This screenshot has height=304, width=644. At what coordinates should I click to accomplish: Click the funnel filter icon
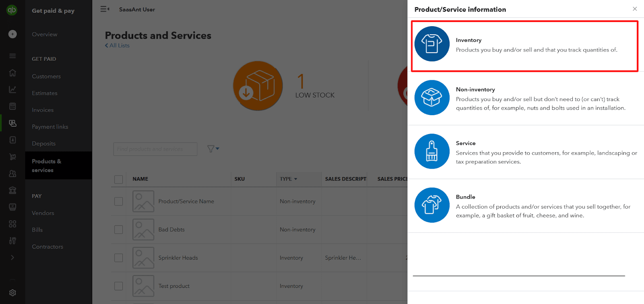[x=211, y=149]
